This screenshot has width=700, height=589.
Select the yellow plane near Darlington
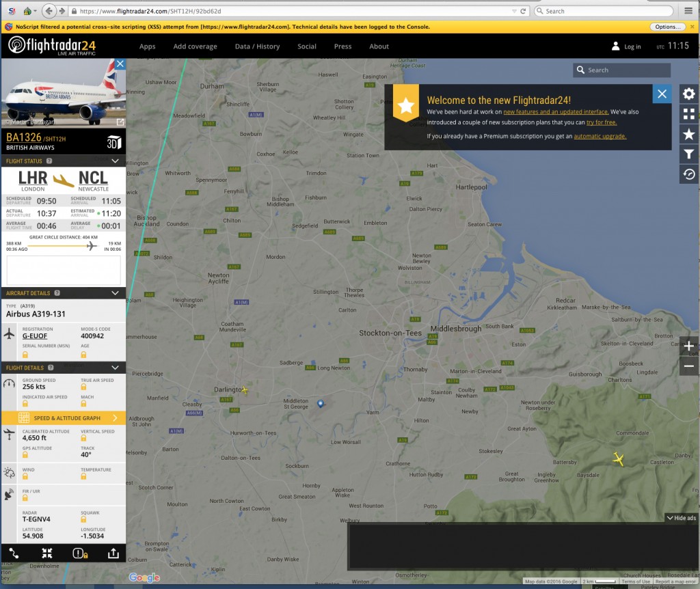[244, 390]
